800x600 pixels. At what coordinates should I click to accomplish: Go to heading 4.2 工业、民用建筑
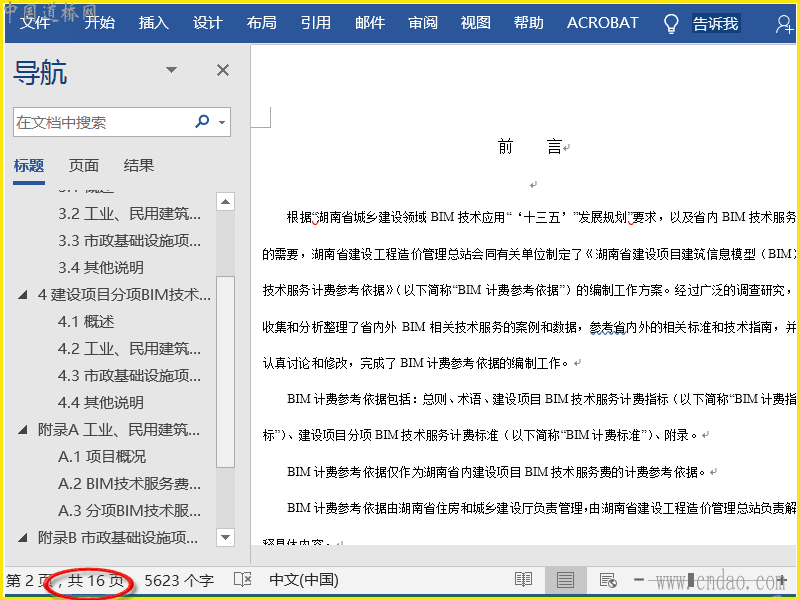(x=129, y=348)
